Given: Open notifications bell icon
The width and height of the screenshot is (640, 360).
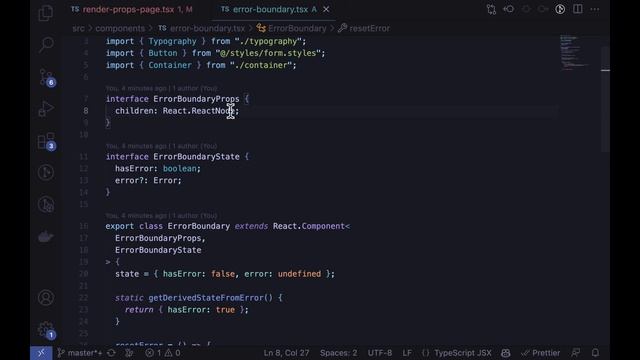Looking at the screenshot, I should pos(596,353).
